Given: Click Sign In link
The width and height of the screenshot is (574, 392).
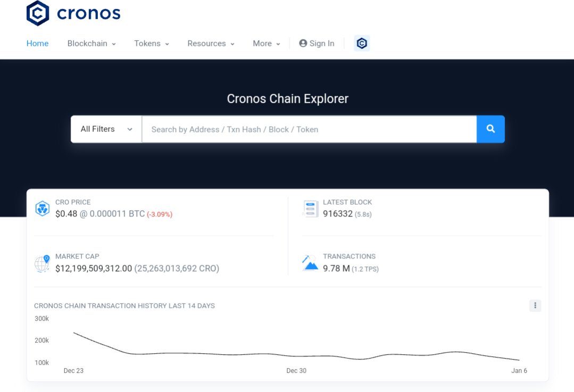Looking at the screenshot, I should point(317,43).
